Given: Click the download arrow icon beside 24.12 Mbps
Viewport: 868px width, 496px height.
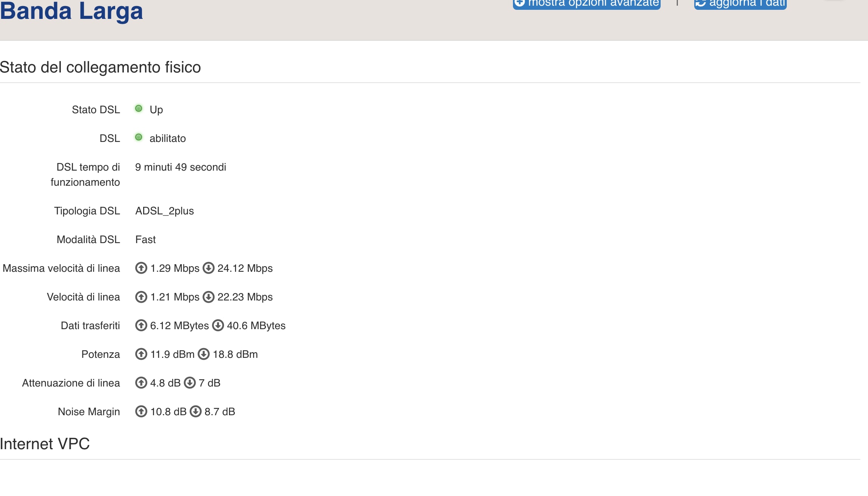Looking at the screenshot, I should click(x=208, y=268).
